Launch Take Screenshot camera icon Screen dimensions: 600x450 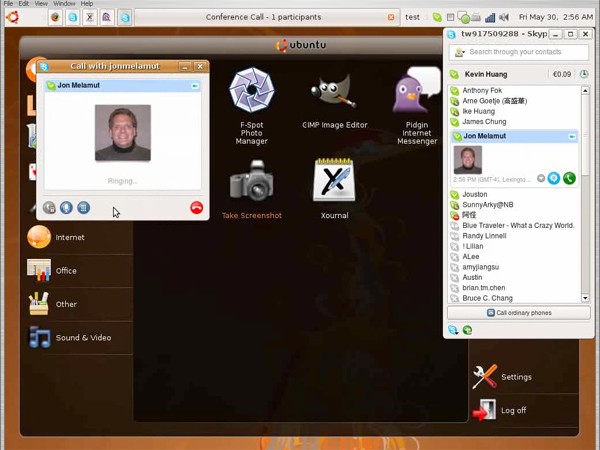coord(251,181)
